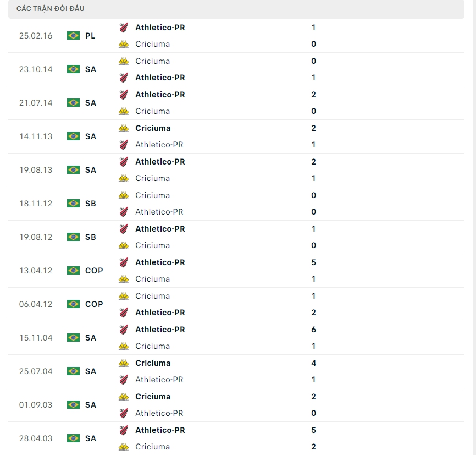This screenshot has height=455, width=476.
Task: Open Athletico-PR link in 28.04.03 match
Action: 160,430
